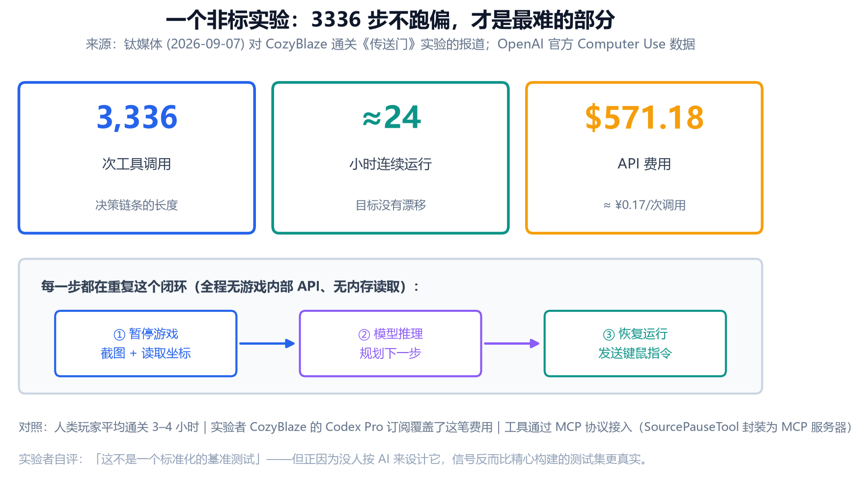Image resolution: width=868 pixels, height=490 pixels.
Task: Click the circled number ③ icon
Action: click(x=609, y=335)
